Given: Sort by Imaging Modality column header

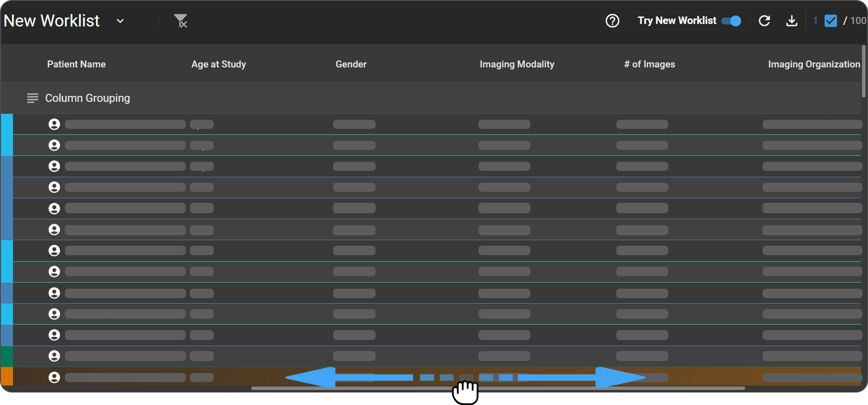Looking at the screenshot, I should click(x=517, y=64).
